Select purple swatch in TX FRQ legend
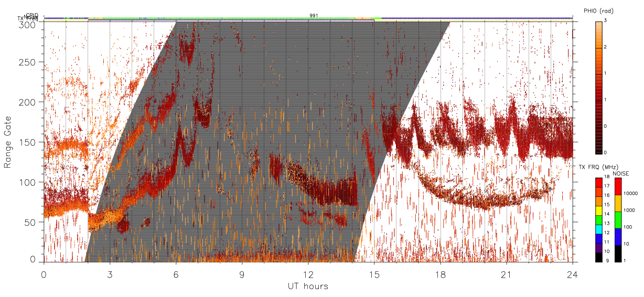 click(598, 247)
